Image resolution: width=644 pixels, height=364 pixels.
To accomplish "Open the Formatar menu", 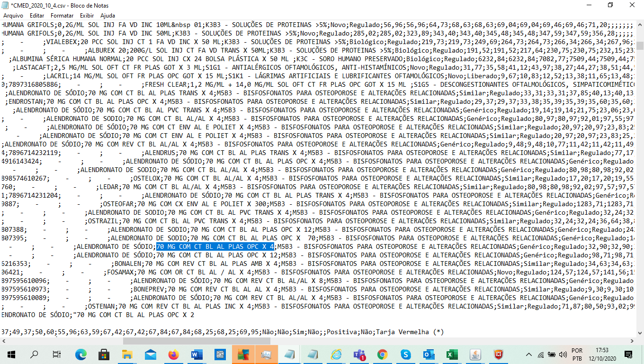I will coord(62,16).
